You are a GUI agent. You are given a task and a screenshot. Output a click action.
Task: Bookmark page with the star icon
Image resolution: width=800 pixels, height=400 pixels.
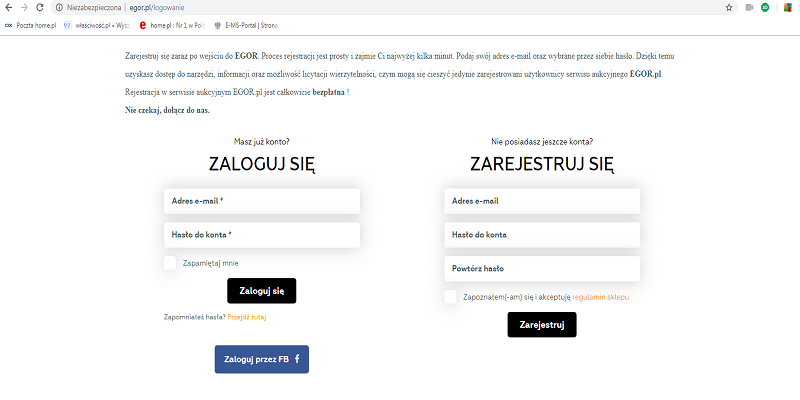[x=729, y=8]
